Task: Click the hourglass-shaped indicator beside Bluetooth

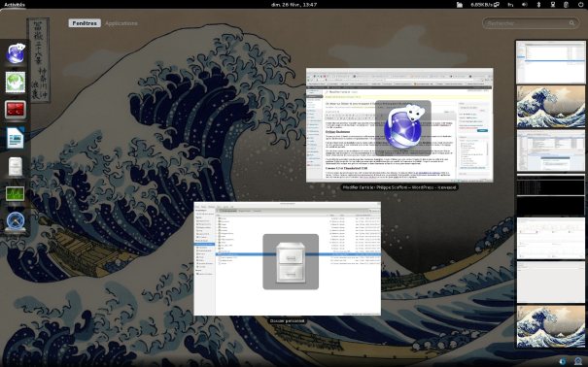Action: 553,5
